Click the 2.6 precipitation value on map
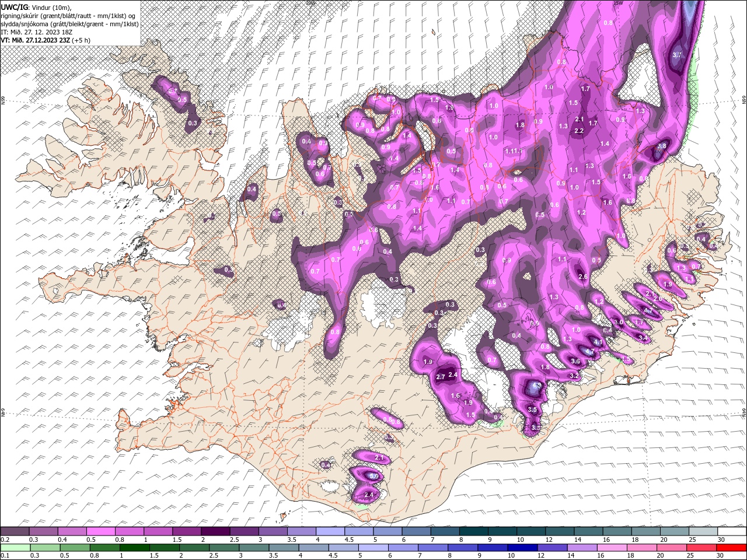This screenshot has height=560, width=747. [x=582, y=276]
